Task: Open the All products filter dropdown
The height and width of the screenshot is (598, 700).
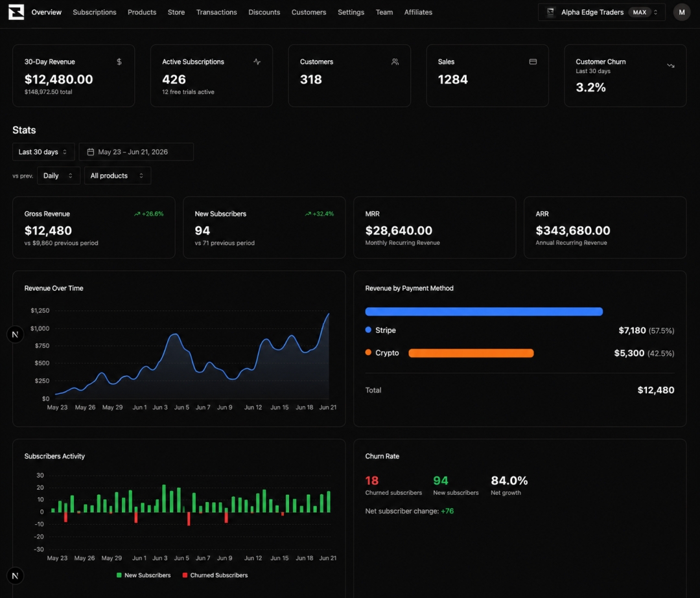Action: click(117, 176)
